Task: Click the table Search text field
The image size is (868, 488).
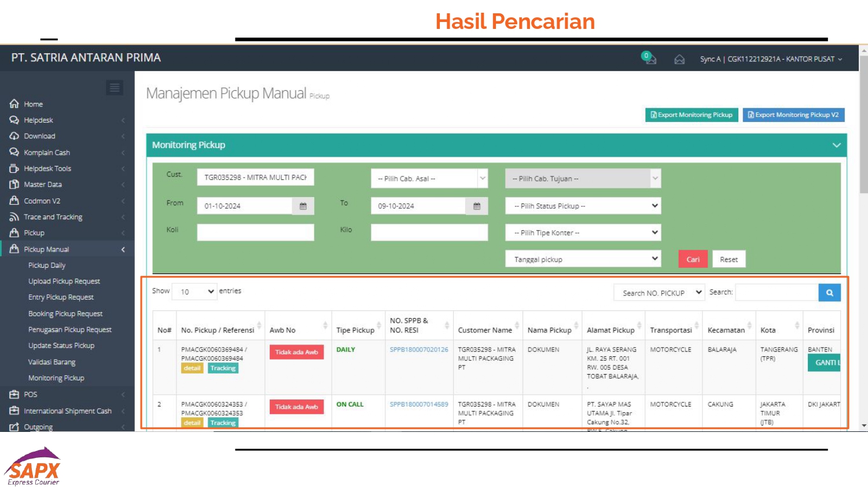Action: click(777, 293)
